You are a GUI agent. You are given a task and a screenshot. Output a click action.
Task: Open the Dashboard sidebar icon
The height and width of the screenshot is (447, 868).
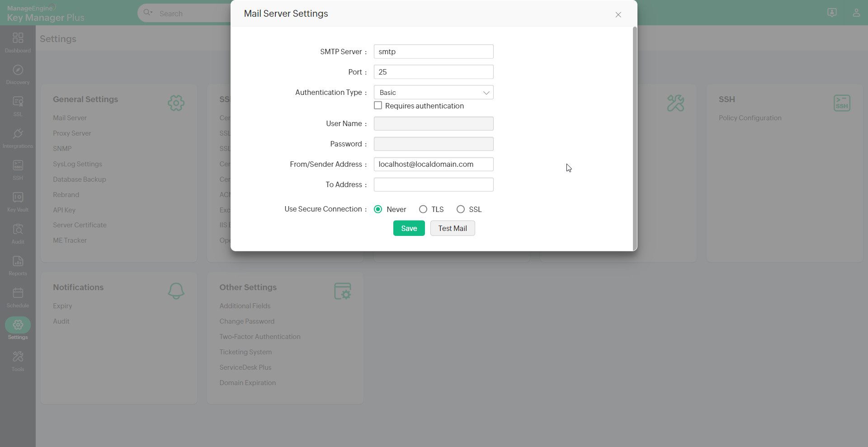pos(18,38)
